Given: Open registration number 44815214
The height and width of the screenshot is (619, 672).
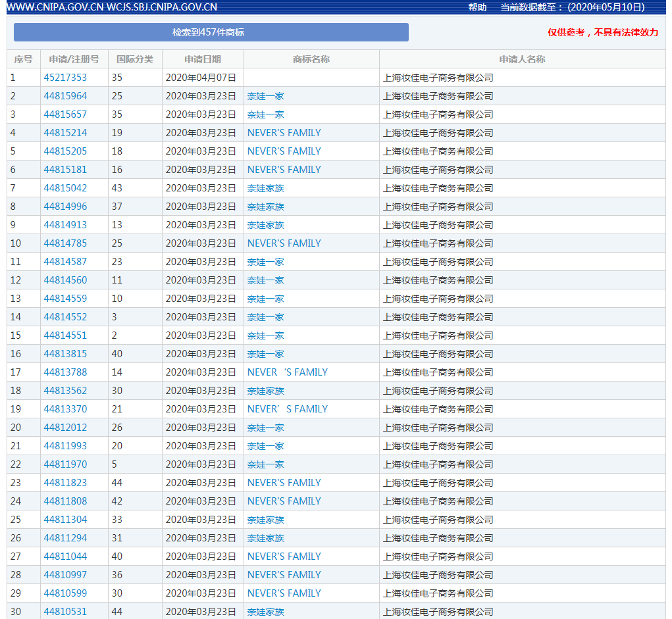Looking at the screenshot, I should point(65,133).
